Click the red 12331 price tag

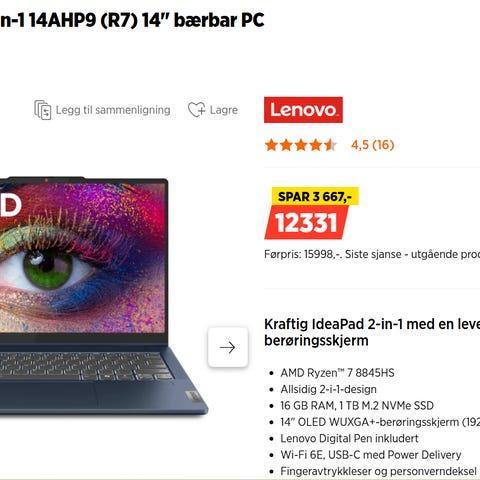click(306, 223)
